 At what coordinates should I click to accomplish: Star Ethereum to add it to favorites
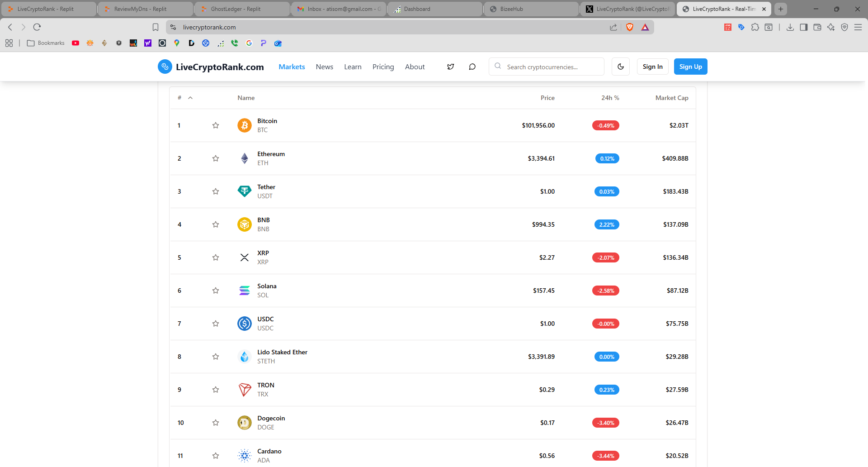pos(216,158)
